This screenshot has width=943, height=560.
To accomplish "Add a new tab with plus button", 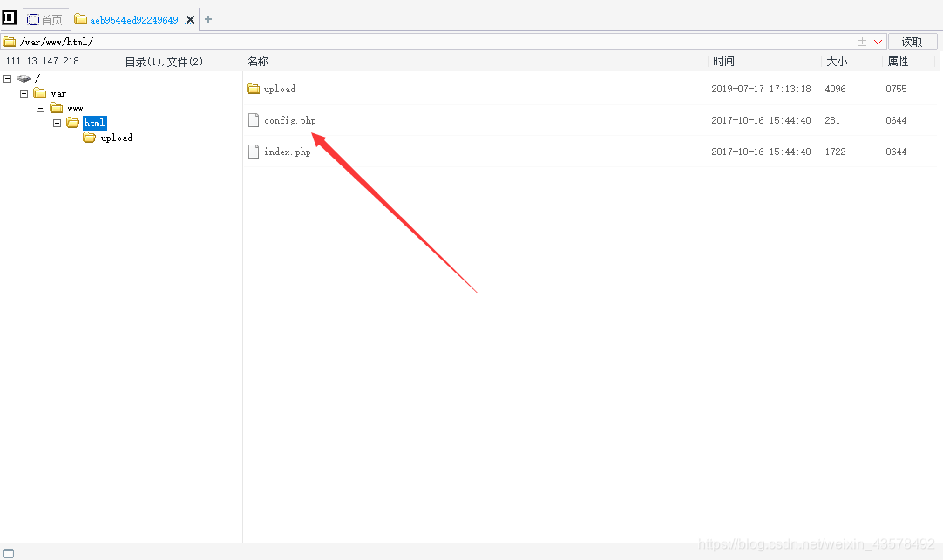I will point(208,19).
